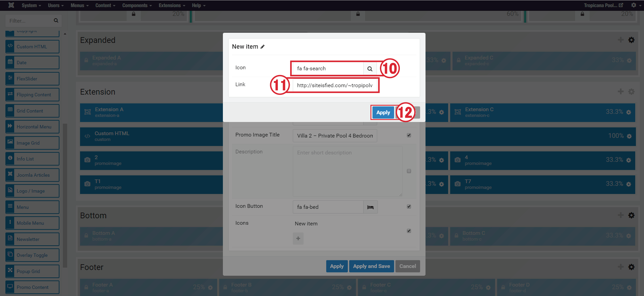Click bottom Apply button
Screen dimensions: 644x296
[x=337, y=266]
